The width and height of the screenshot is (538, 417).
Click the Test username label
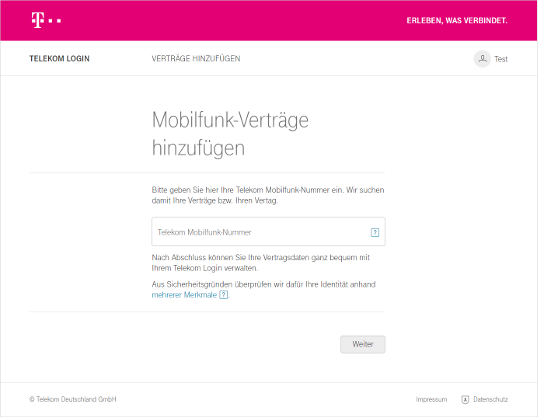tap(501, 59)
